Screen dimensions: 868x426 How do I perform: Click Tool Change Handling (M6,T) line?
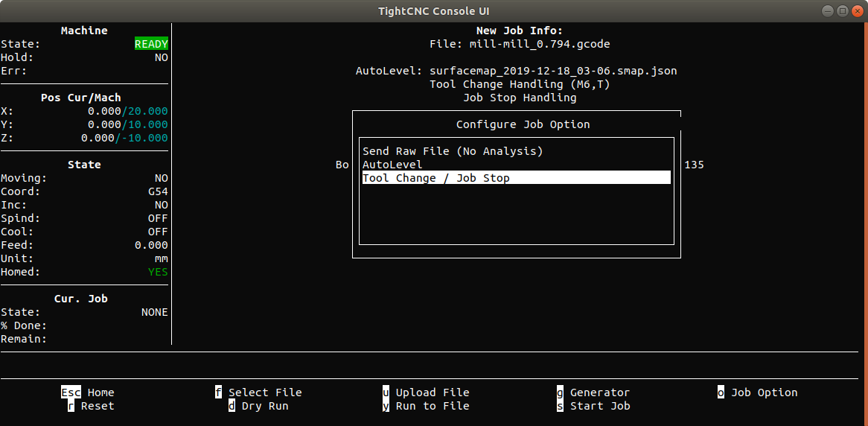pyautogui.click(x=520, y=84)
